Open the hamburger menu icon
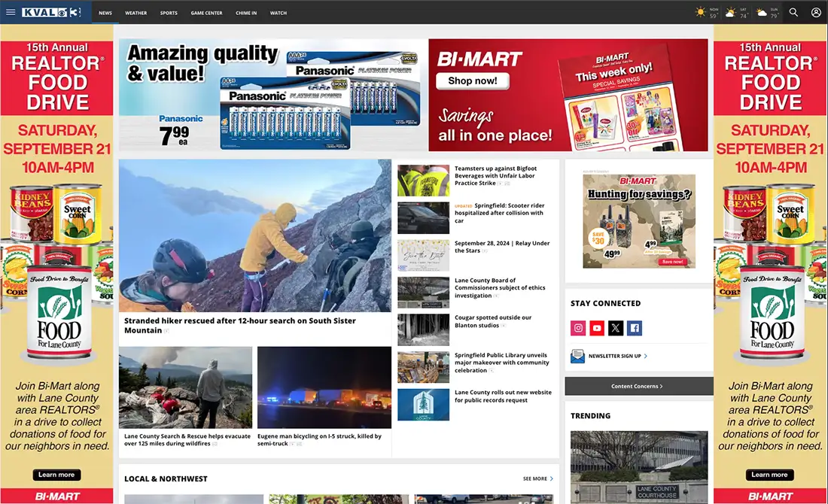828x504 pixels. point(11,12)
